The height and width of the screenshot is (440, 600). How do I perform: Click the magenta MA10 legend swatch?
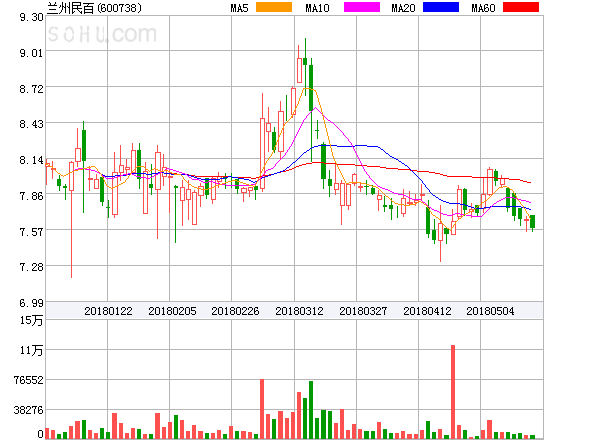point(362,7)
